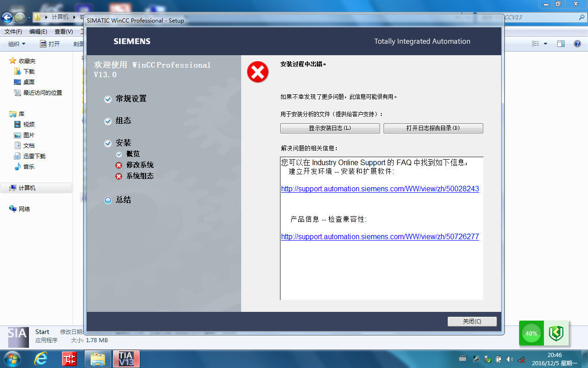This screenshot has width=588, height=368.
Task: Select the 总结 step radio indicator
Action: pyautogui.click(x=108, y=200)
